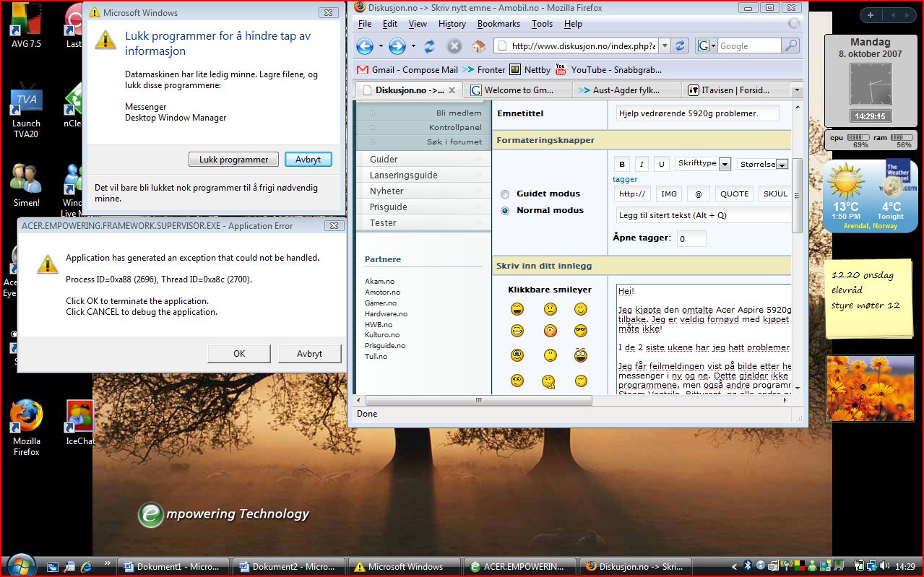Viewport: 924px width, 577px height.
Task: Reload the page in Firefox
Action: click(429, 46)
